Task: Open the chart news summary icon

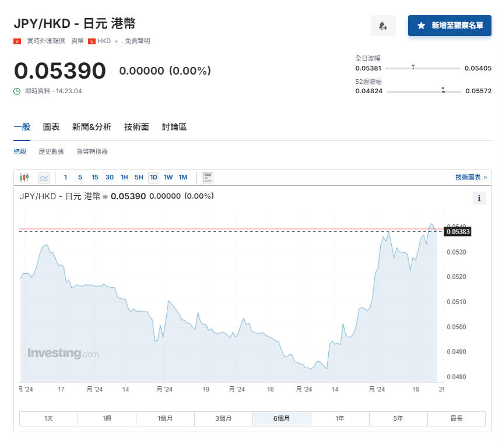Action: click(208, 177)
